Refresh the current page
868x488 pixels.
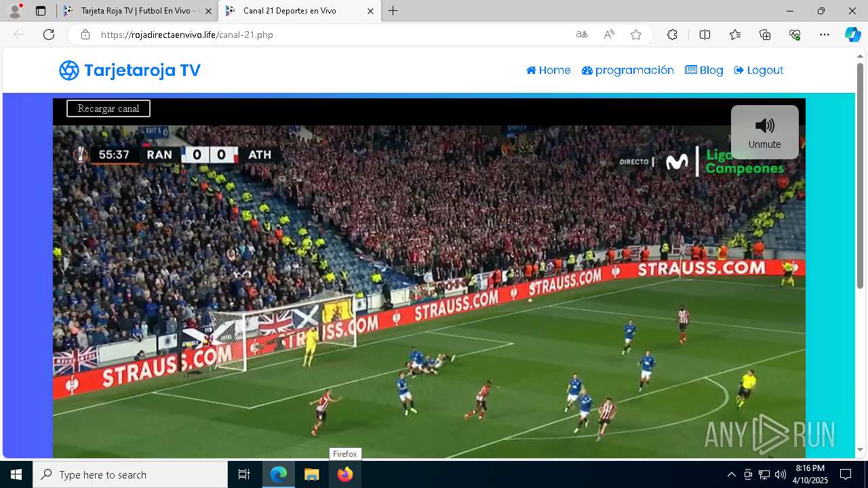pos(49,35)
